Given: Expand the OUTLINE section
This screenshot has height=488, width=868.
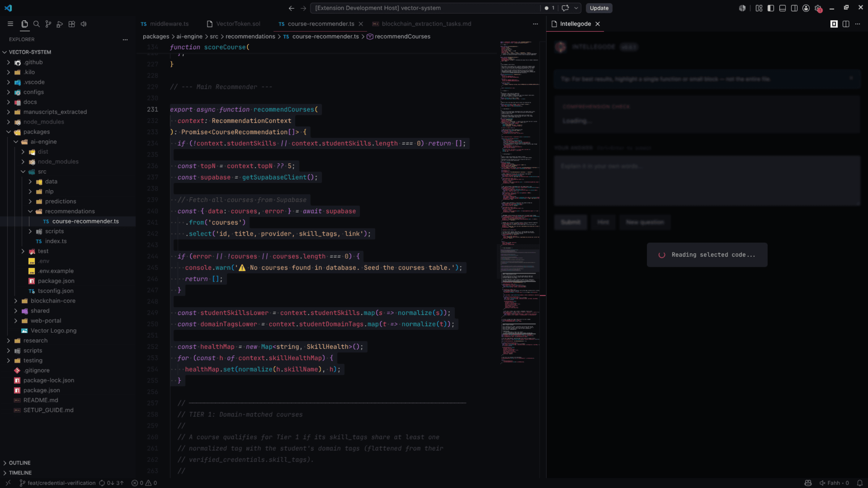Looking at the screenshot, I should (20, 463).
